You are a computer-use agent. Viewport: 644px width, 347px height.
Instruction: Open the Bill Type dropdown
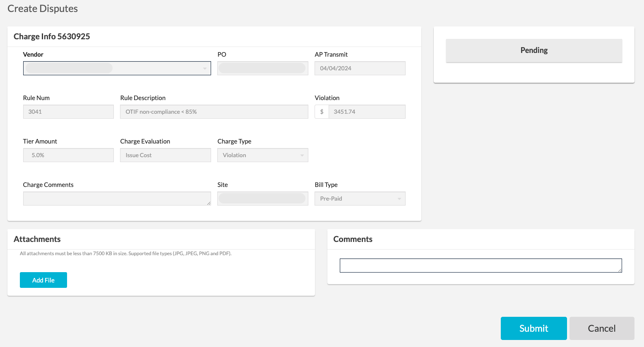360,199
